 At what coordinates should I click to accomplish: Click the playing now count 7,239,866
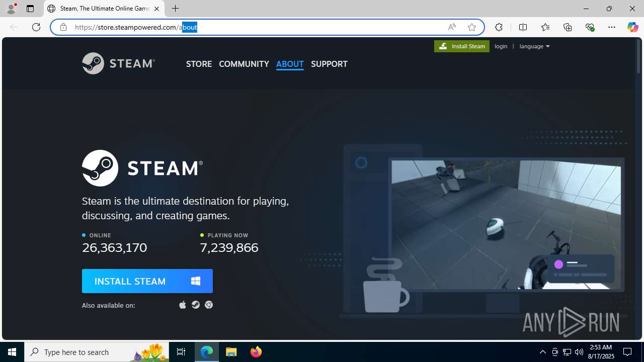click(229, 247)
